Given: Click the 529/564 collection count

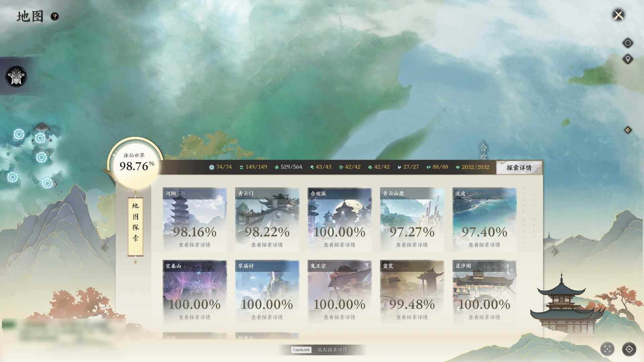Looking at the screenshot, I should 291,167.
